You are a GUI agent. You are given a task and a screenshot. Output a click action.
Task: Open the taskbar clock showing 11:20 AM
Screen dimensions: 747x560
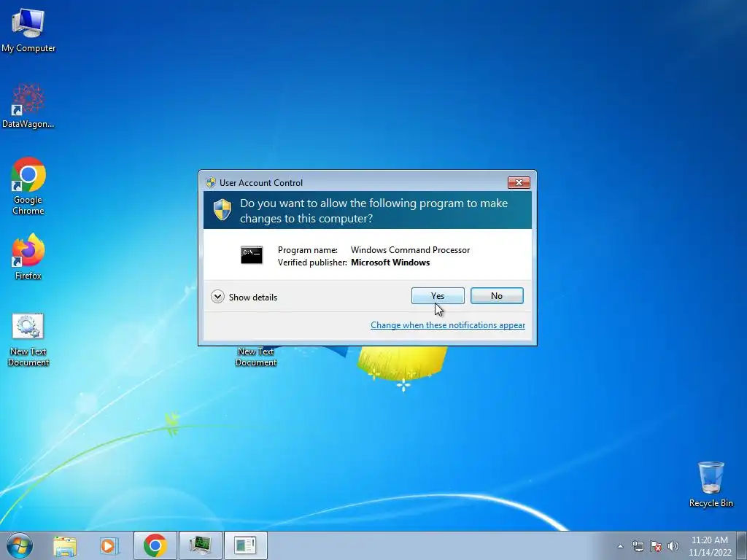(x=709, y=546)
